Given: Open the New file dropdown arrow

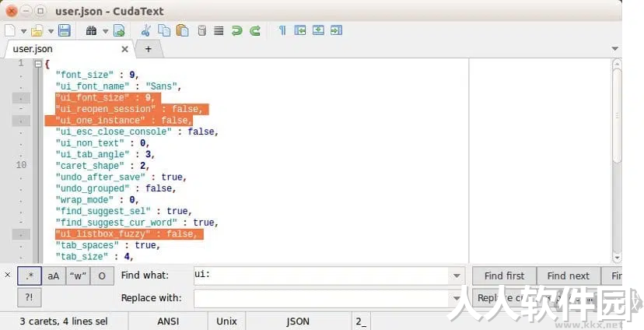Looking at the screenshot, I should pos(23,31).
